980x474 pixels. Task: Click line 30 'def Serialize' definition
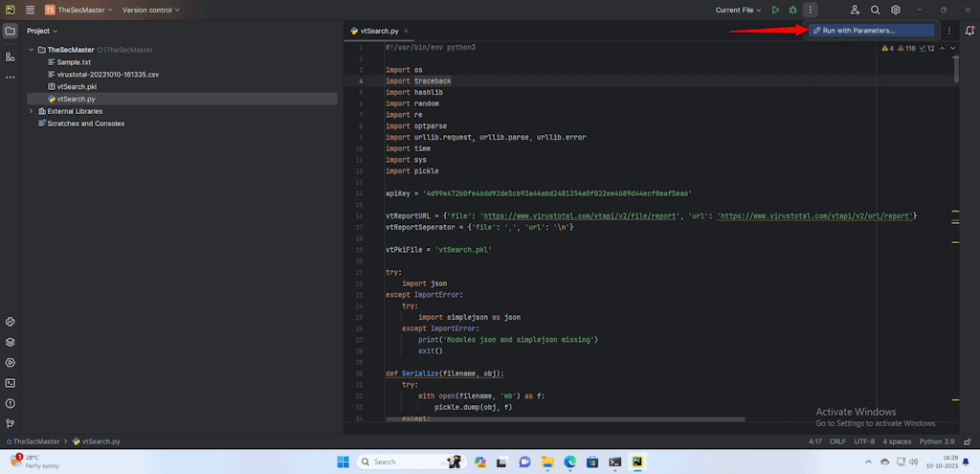tap(444, 374)
